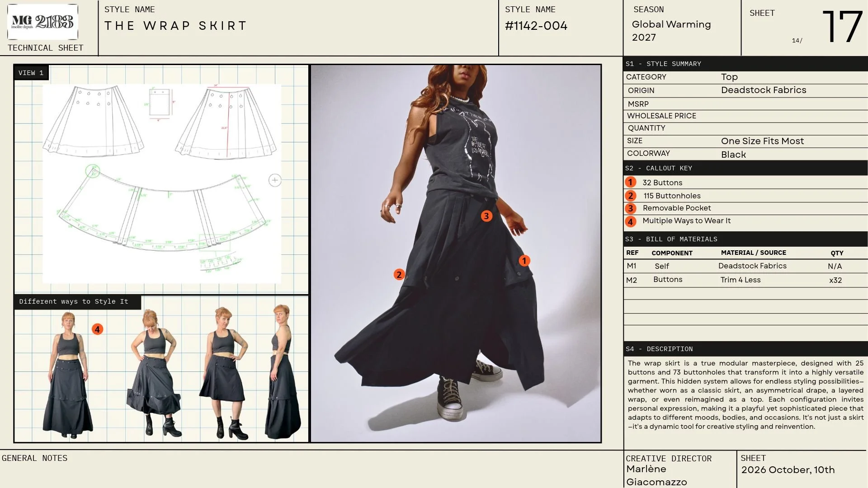Click the Trim 4 Less source cell
The width and height of the screenshot is (868, 488).
pyautogui.click(x=741, y=280)
